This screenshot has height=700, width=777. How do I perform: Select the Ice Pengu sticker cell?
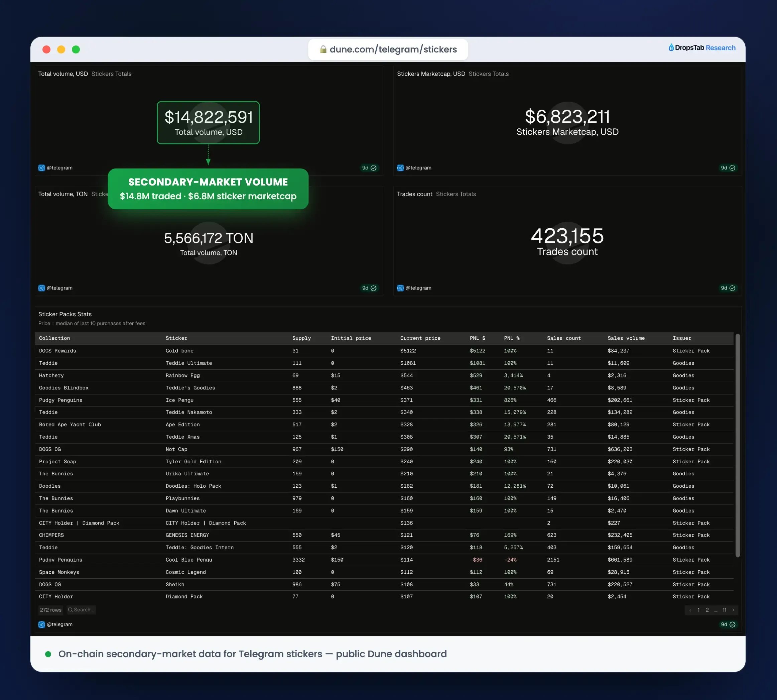179,400
